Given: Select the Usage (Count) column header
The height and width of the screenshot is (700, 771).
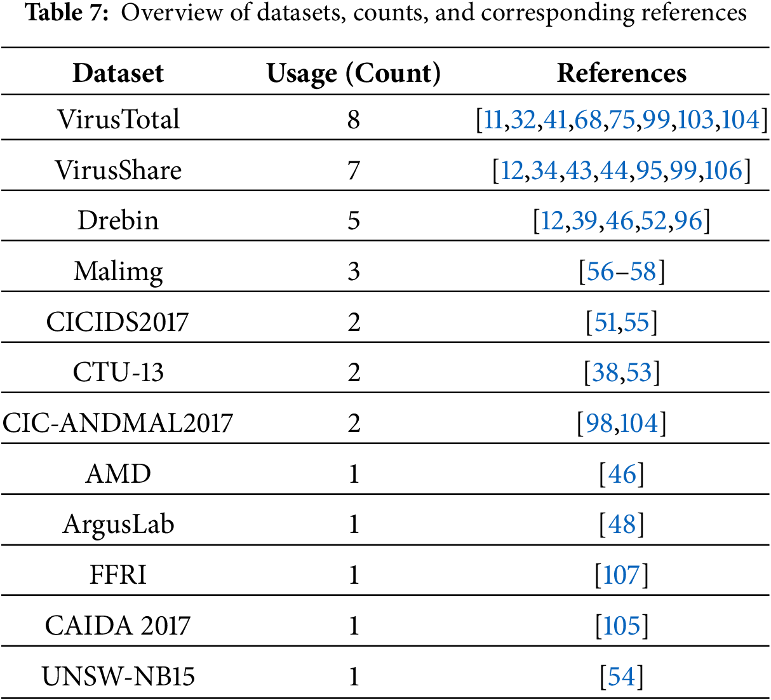Looking at the screenshot, I should coord(353,73).
